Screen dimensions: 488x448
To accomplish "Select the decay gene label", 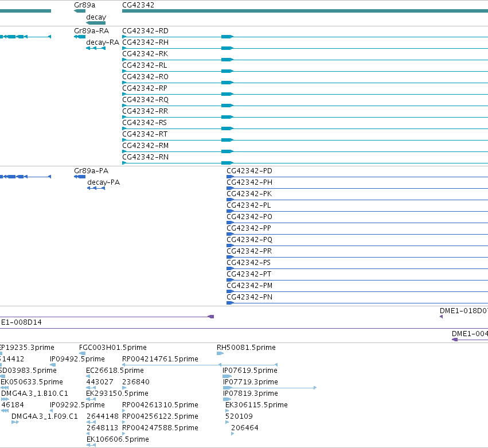I will [x=96, y=17].
